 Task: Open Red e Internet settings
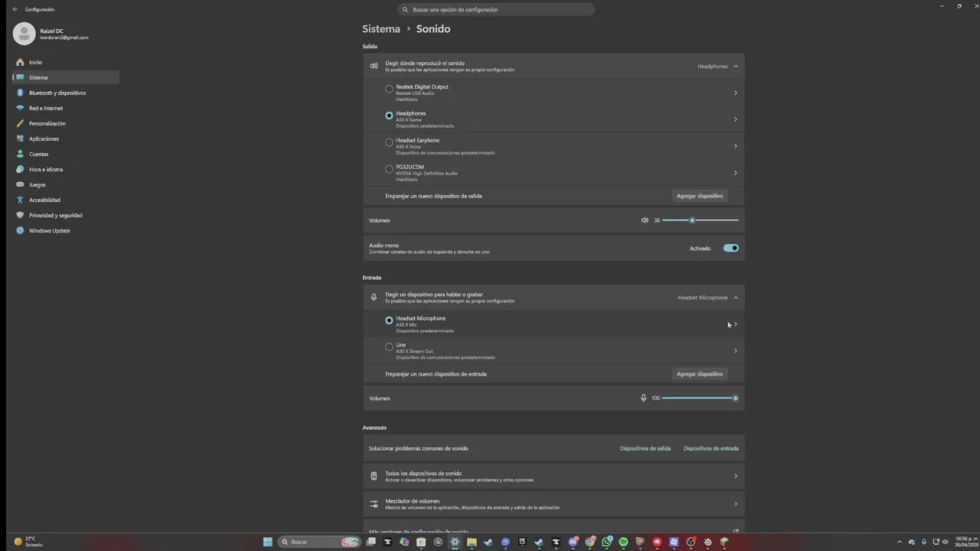[66, 108]
